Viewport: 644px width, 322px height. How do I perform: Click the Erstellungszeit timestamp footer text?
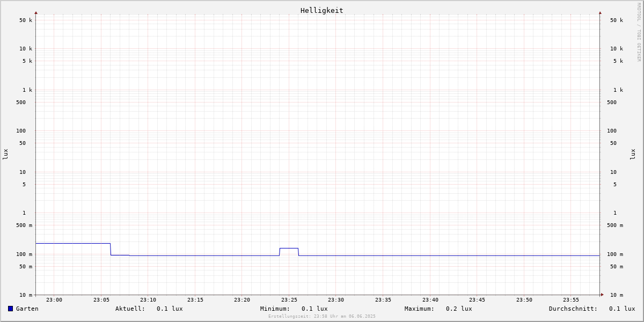[x=322, y=316]
